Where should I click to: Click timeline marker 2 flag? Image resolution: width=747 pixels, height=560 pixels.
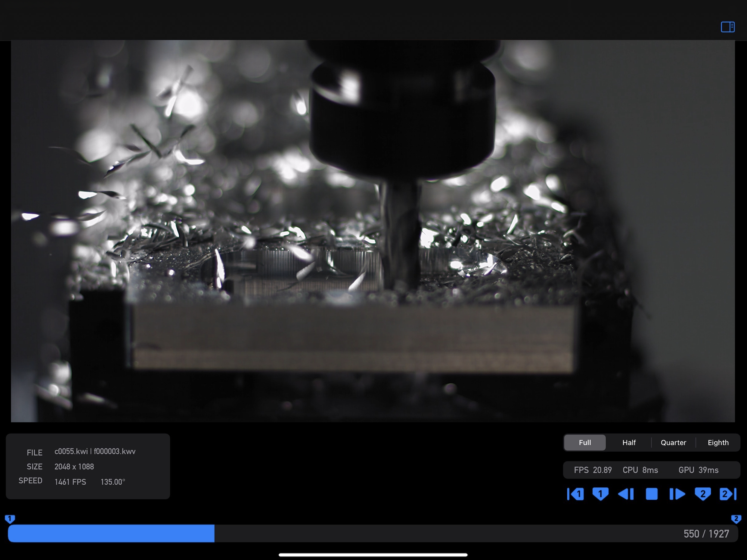click(736, 519)
